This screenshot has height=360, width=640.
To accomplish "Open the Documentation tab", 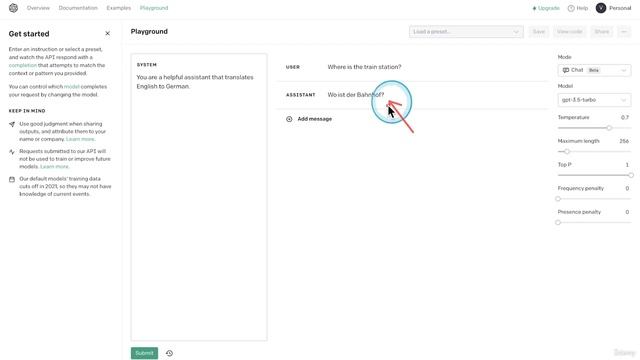I will click(x=78, y=8).
